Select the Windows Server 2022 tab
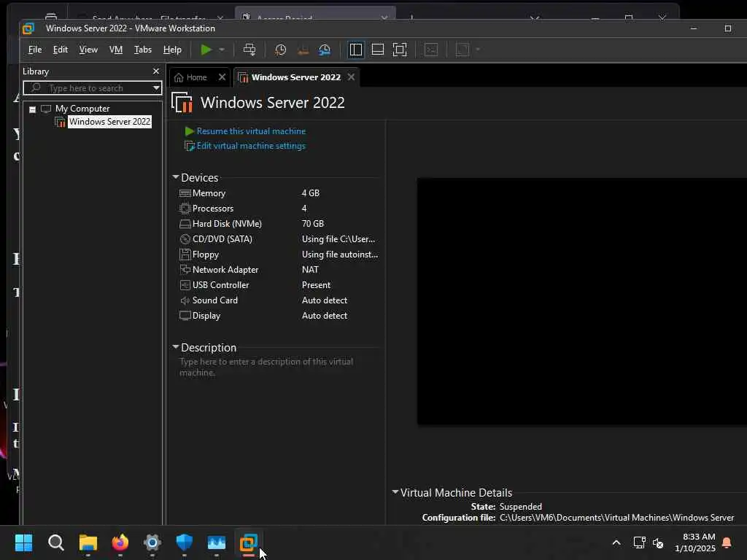 point(296,77)
